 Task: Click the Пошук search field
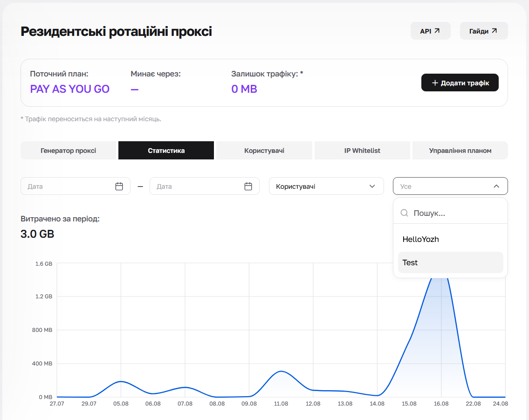(450, 213)
